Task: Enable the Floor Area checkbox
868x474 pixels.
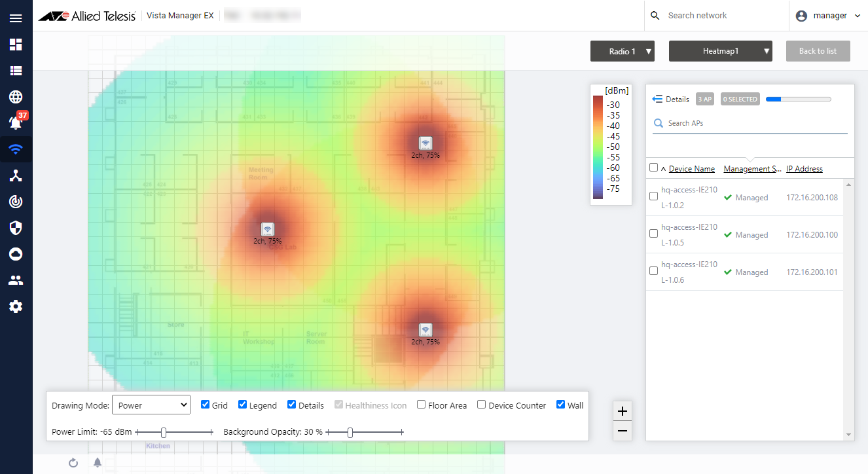Action: tap(422, 405)
